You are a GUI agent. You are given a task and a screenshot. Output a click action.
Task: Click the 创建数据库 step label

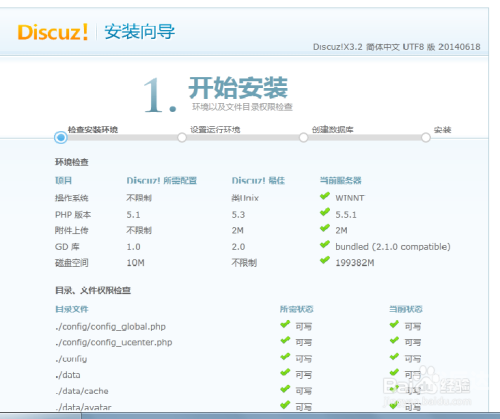333,130
